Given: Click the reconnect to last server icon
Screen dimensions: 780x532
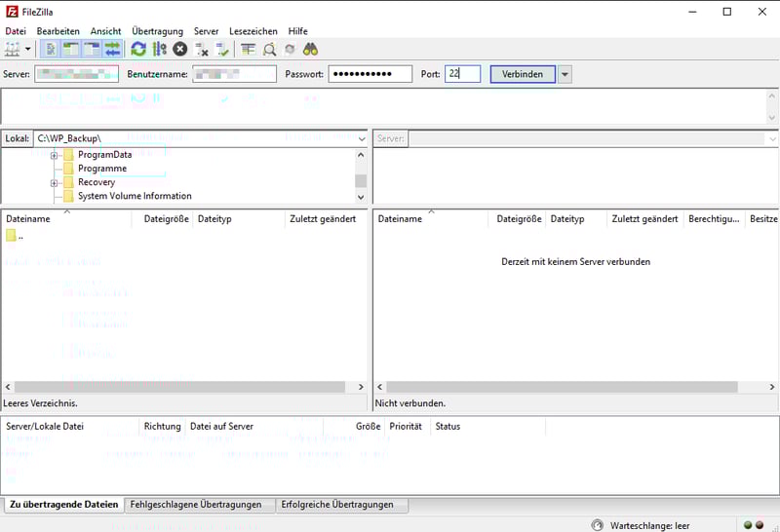Looking at the screenshot, I should [x=223, y=49].
